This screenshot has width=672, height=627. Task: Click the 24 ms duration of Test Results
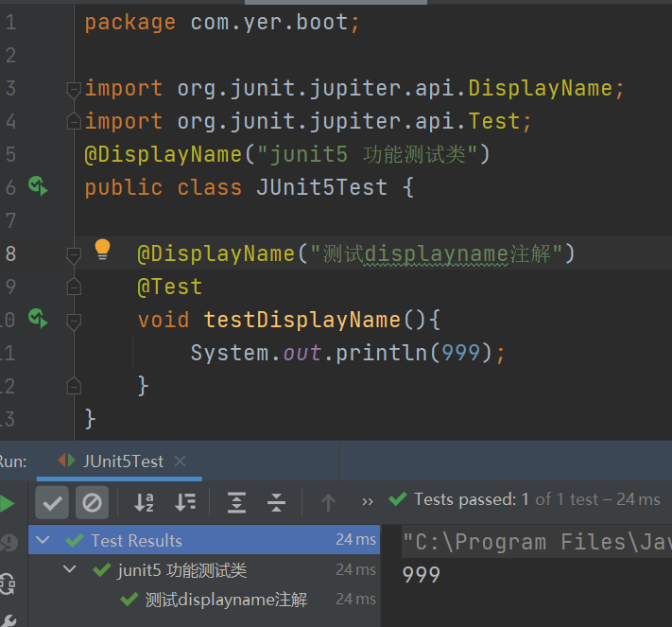click(355, 539)
